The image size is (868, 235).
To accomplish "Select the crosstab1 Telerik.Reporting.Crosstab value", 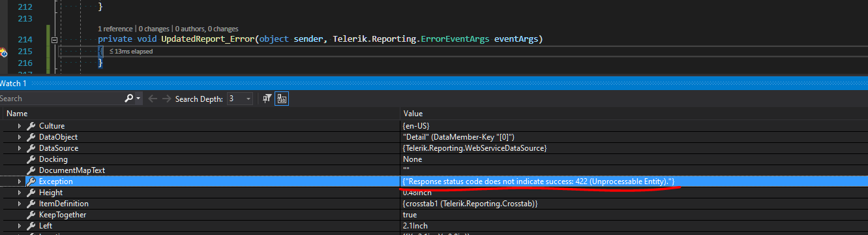I will pyautogui.click(x=470, y=204).
